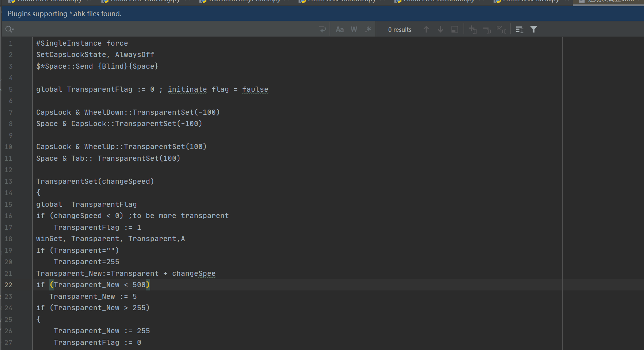Click 'winGet, Transparent, Transparent,A' line
This screenshot has height=350, width=644.
click(x=111, y=239)
